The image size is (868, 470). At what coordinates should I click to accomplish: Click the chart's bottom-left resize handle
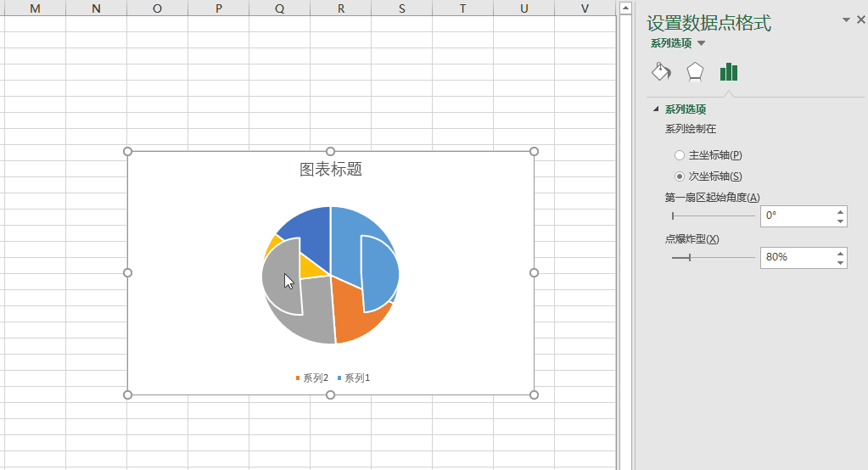click(128, 394)
